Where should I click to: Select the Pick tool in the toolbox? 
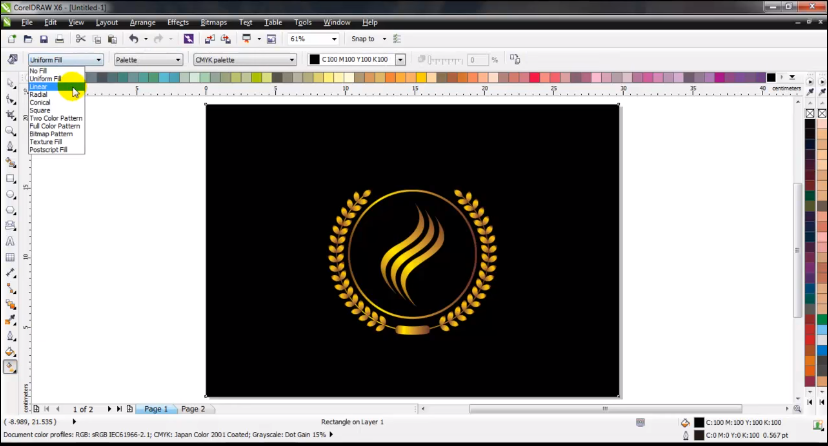[10, 83]
